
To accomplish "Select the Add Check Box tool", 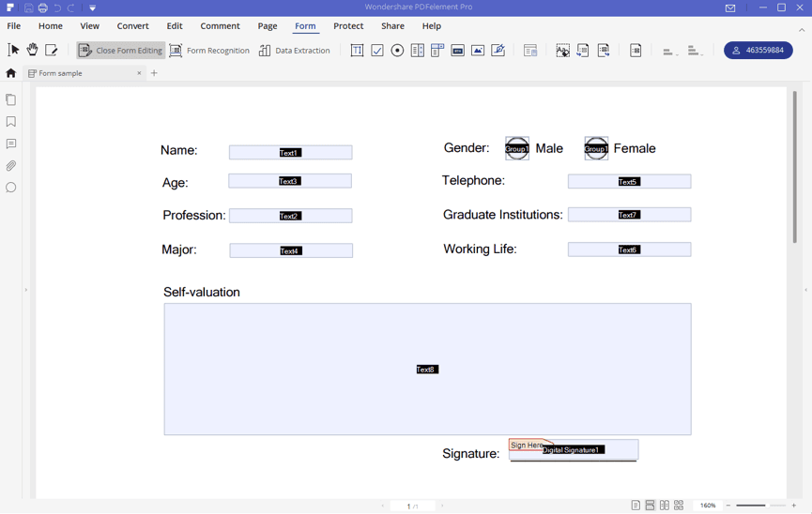I will pos(377,51).
